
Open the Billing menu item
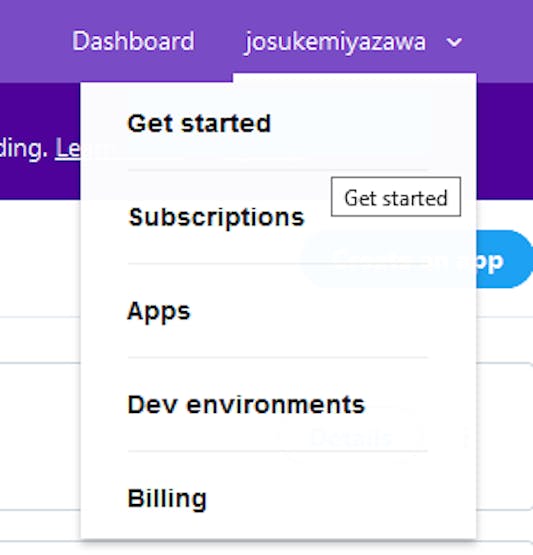click(x=167, y=498)
